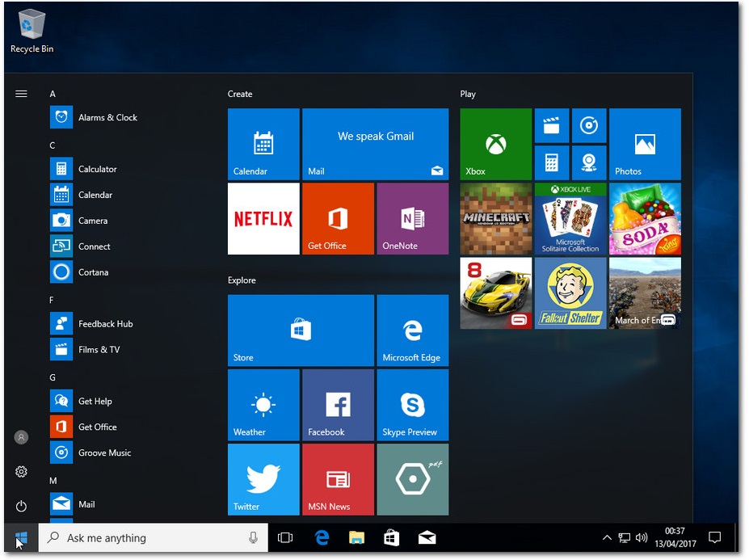Open the hexagon pdf app tile

[x=413, y=480]
